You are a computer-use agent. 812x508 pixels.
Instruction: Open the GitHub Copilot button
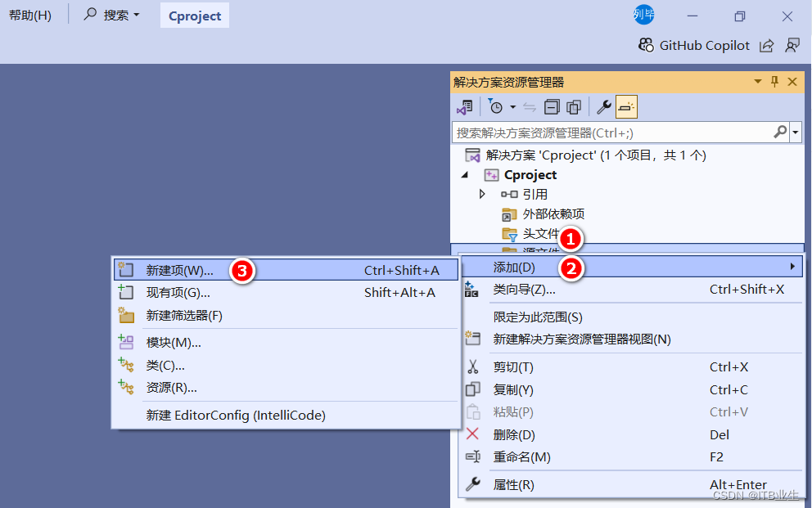click(694, 46)
